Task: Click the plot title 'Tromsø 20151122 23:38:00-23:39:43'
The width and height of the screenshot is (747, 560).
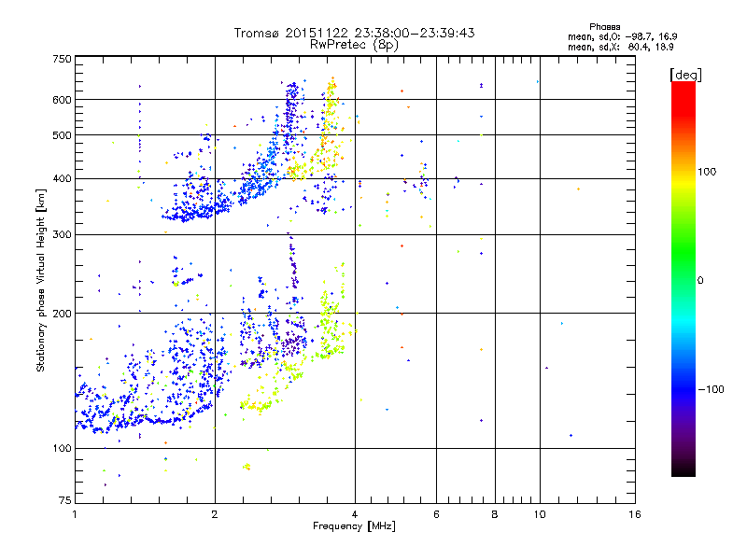Action: (354, 33)
